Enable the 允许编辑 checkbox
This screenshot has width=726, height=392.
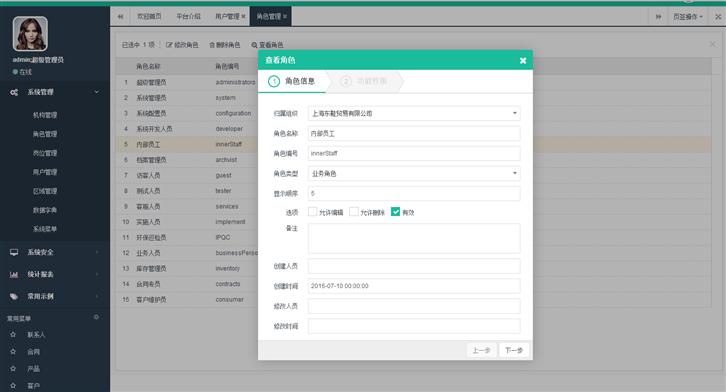point(313,212)
